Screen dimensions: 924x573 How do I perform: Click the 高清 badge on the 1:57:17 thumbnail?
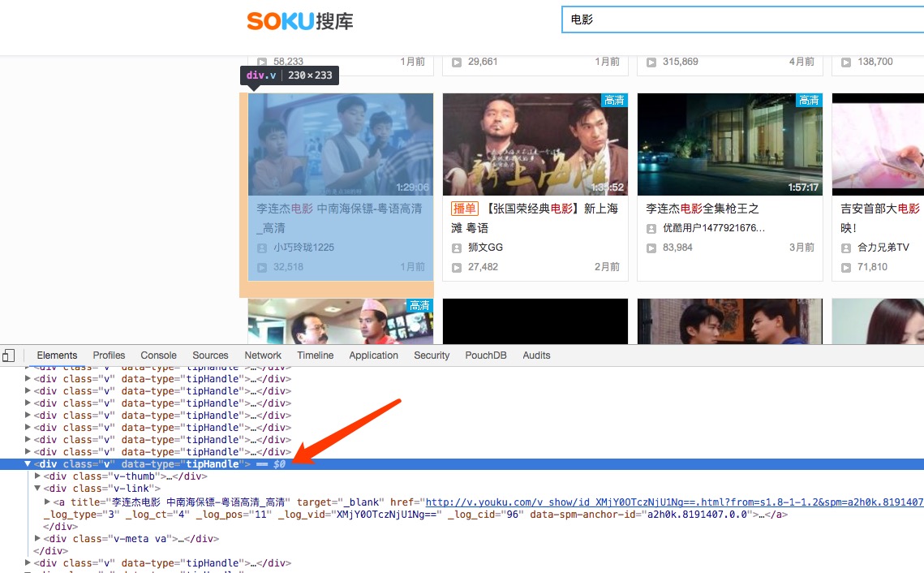coord(809,100)
